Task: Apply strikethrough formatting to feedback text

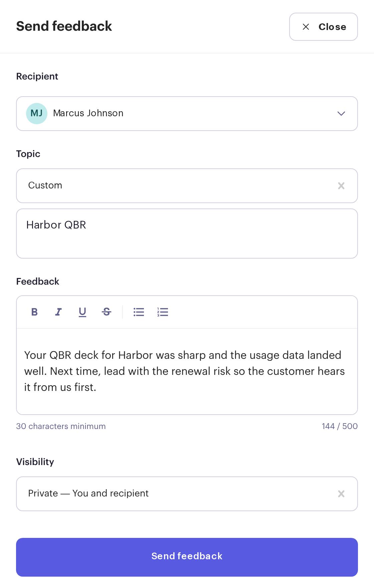Action: click(107, 312)
